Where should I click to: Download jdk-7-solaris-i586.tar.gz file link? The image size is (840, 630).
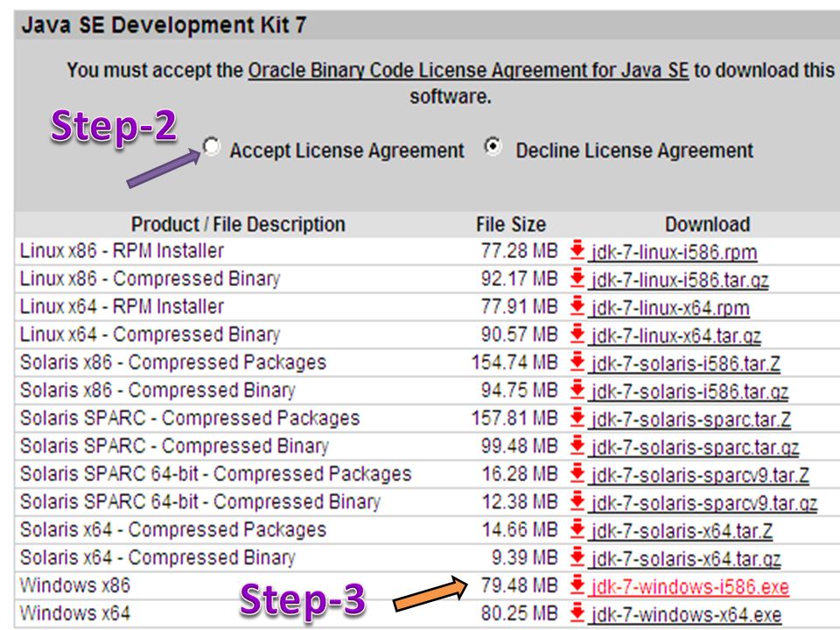tap(689, 391)
